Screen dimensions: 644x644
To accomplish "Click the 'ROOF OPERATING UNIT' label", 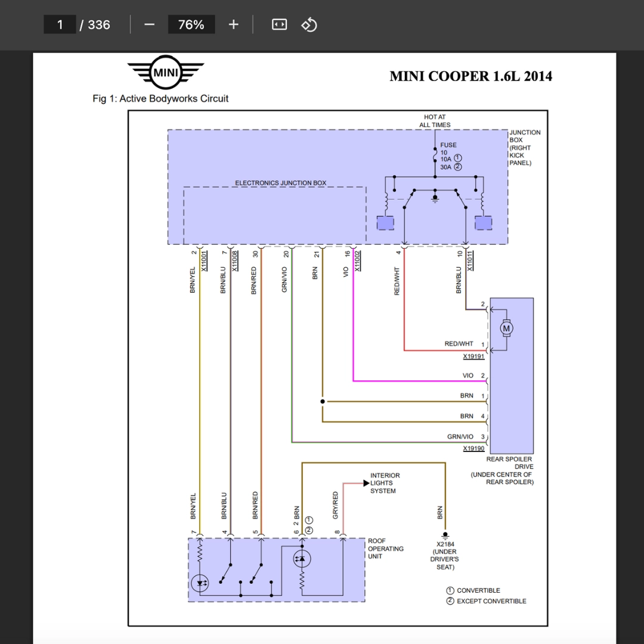I will click(x=386, y=549).
